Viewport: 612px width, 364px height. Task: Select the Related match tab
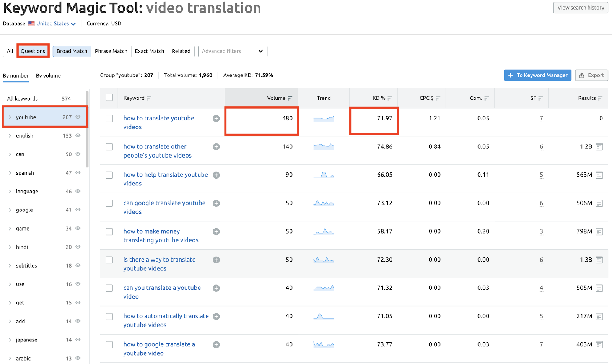click(181, 51)
